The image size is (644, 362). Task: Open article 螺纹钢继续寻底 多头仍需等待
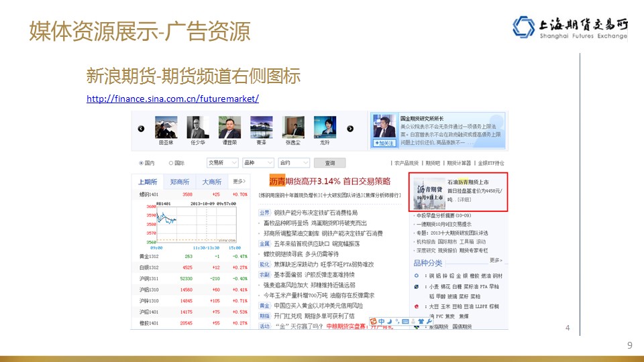301,254
